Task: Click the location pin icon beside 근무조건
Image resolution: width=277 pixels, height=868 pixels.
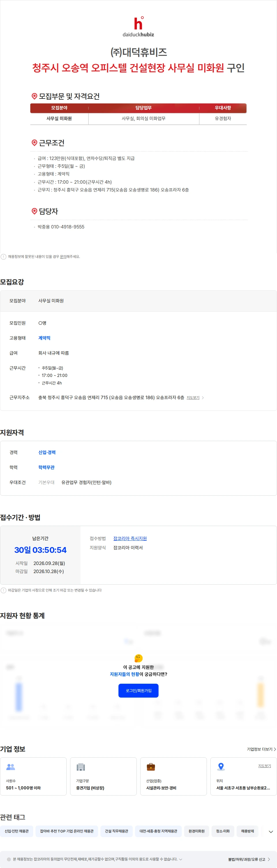Action: (x=34, y=143)
